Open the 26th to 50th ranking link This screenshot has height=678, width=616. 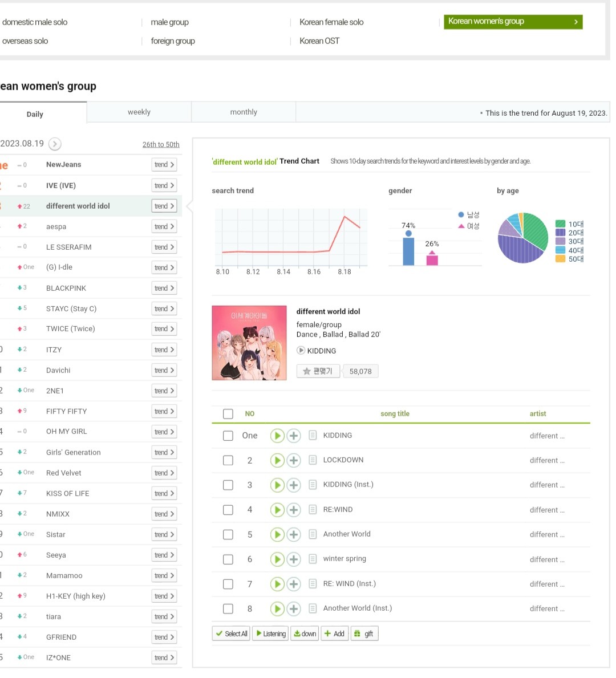click(x=161, y=145)
